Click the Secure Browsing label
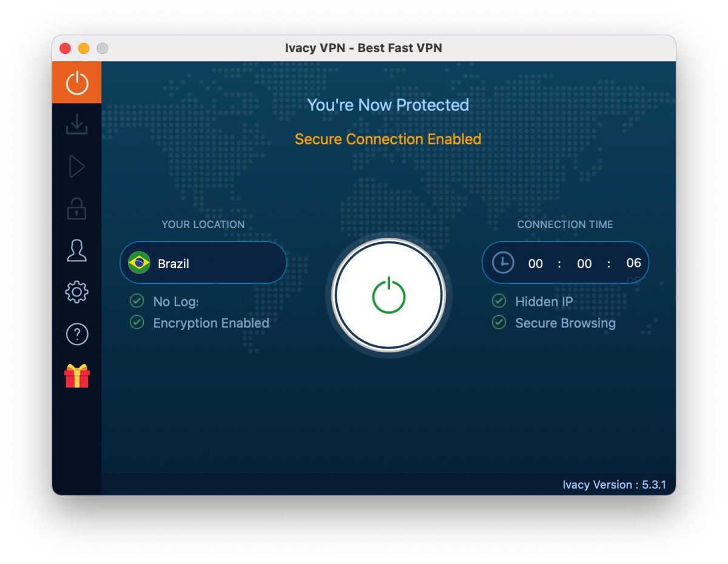The width and height of the screenshot is (728, 564). (565, 323)
